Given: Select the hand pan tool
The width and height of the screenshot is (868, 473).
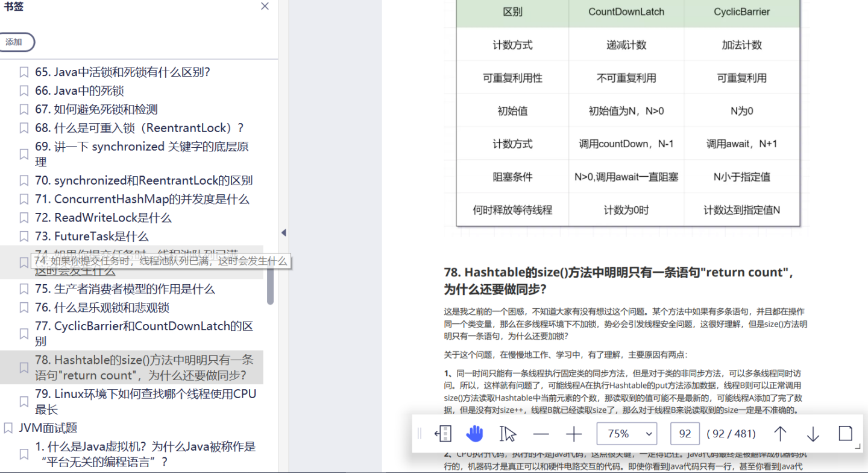Looking at the screenshot, I should pyautogui.click(x=476, y=433).
